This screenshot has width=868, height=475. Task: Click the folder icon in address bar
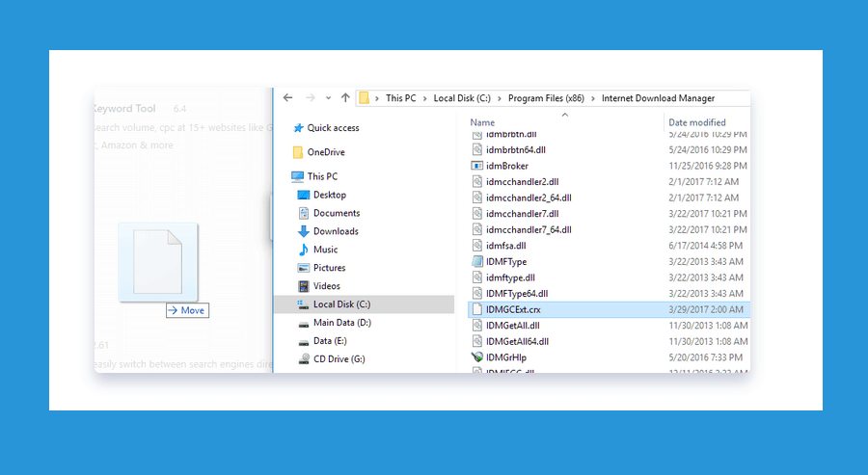coord(364,98)
